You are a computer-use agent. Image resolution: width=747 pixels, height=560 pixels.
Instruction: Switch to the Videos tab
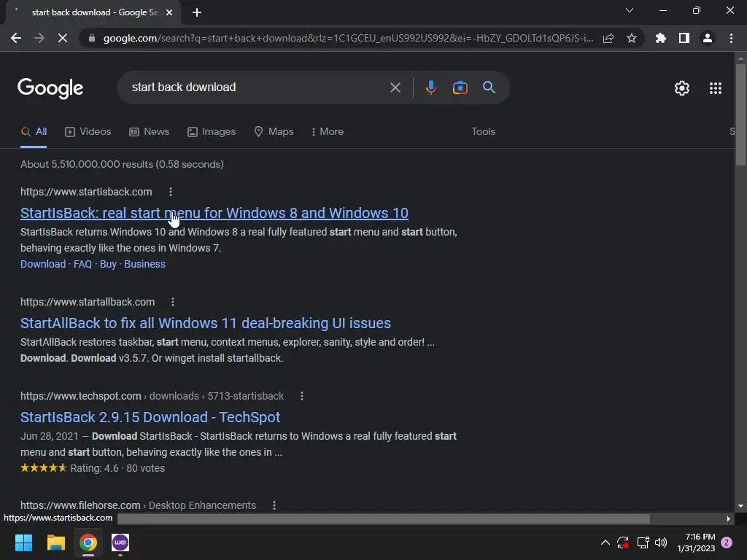[88, 132]
